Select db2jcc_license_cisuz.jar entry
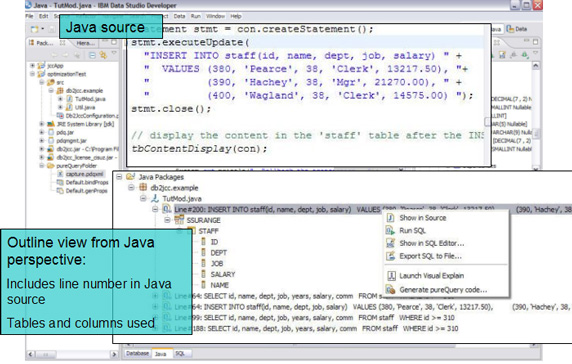The height and width of the screenshot is (364, 572). click(87, 158)
